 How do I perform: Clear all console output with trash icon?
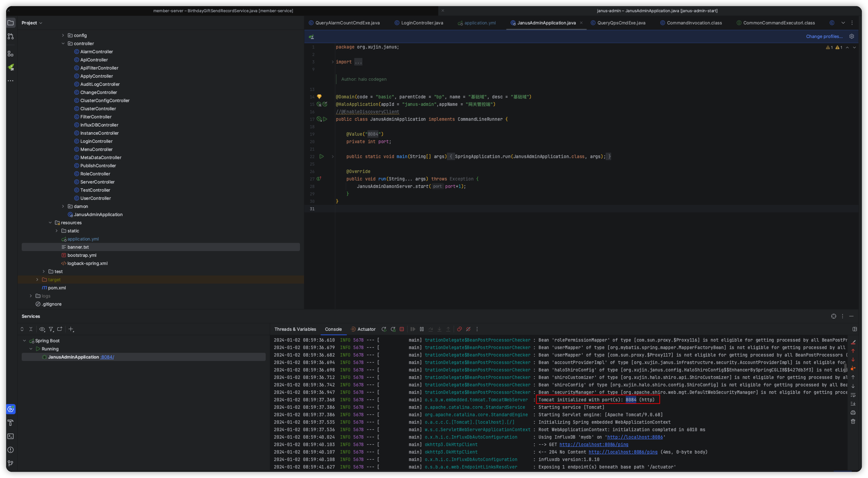tap(853, 421)
